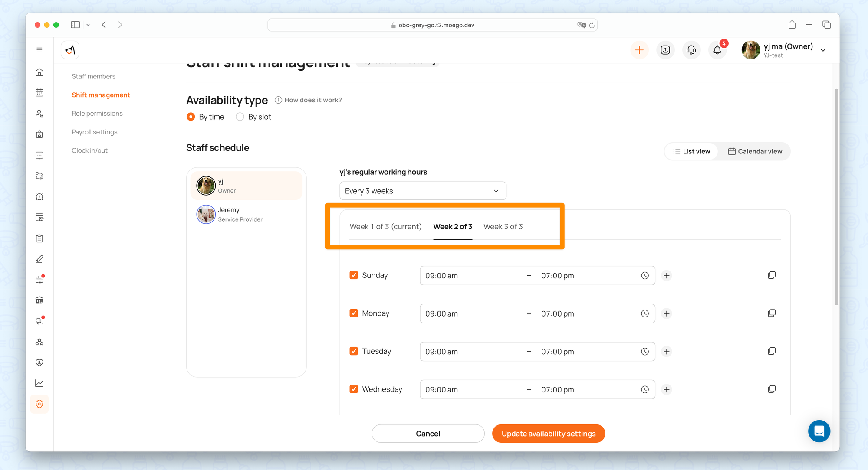868x470 pixels.
Task: Open the How does it work link
Action: 312,100
